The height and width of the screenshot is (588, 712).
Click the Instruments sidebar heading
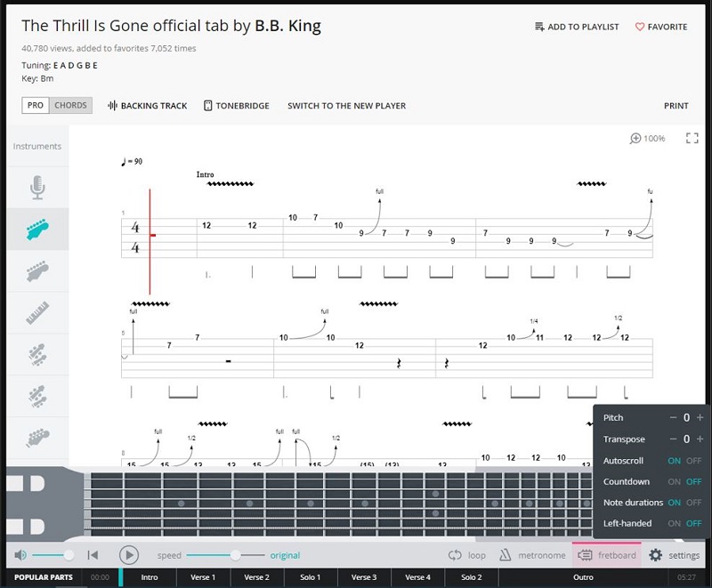(x=37, y=146)
